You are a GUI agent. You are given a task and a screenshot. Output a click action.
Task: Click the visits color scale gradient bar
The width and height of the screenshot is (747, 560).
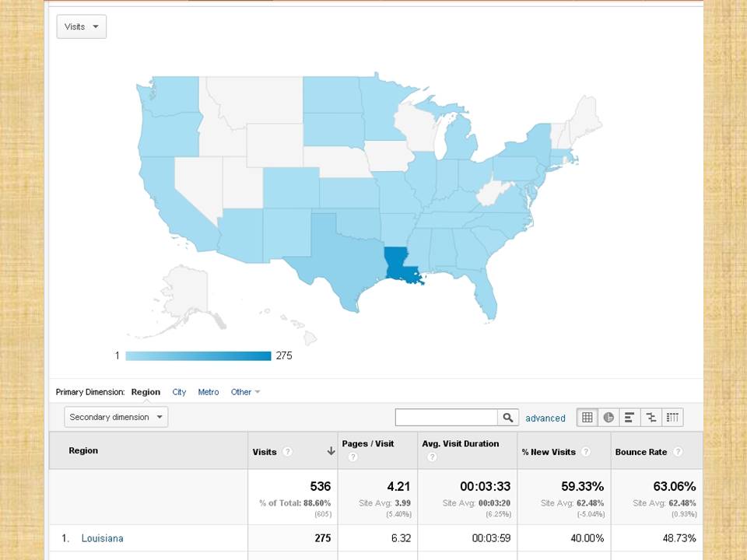(198, 355)
